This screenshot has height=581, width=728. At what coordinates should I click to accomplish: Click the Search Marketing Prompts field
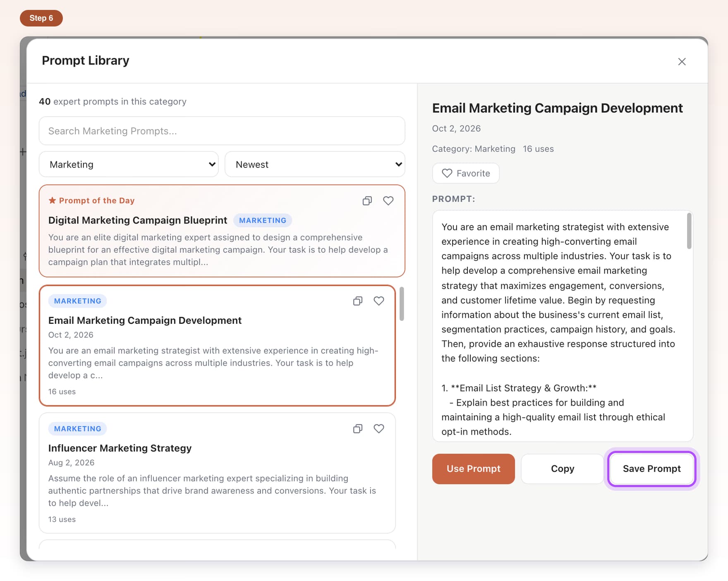click(222, 131)
